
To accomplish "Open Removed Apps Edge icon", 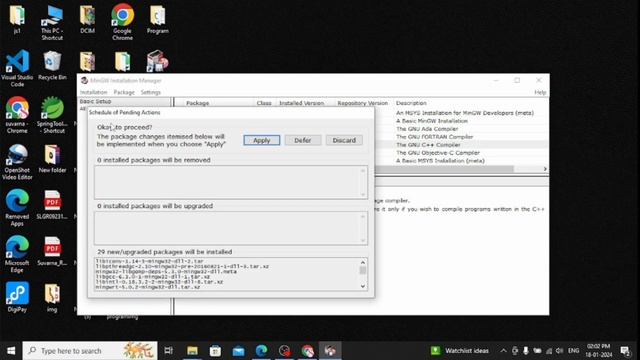I will [17, 208].
